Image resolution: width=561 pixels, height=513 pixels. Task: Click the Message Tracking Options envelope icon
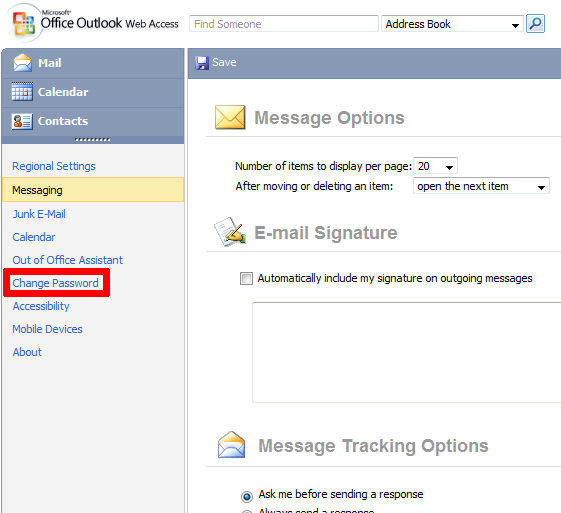point(231,445)
